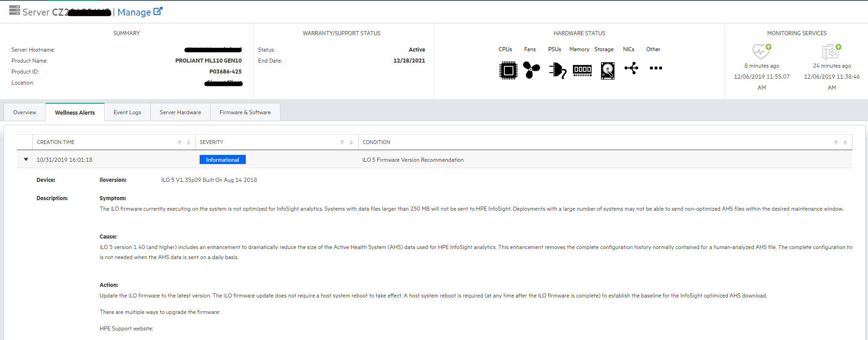Select iLO 5 Firmware Version Recommendation text
868x340 pixels.
point(413,160)
